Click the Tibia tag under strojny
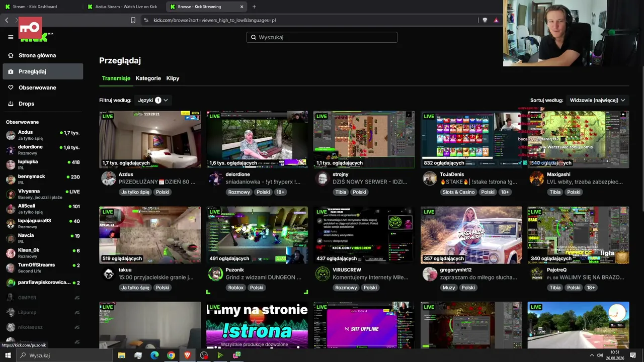The width and height of the screenshot is (644, 362). 341,192
